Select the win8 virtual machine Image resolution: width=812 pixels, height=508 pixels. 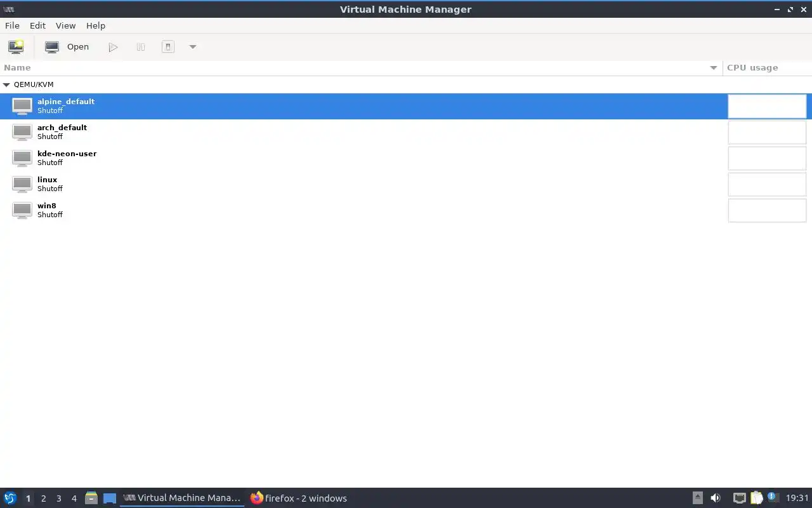pyautogui.click(x=406, y=210)
